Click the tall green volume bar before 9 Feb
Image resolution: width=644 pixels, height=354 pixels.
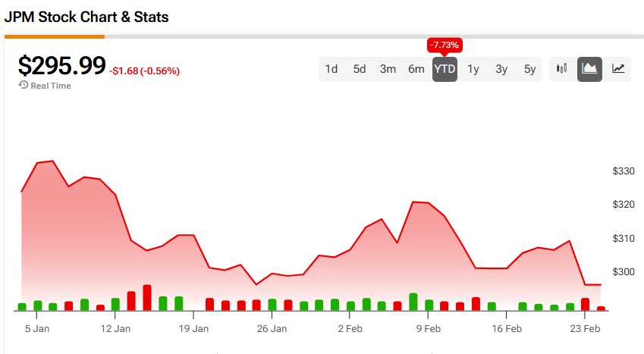pyautogui.click(x=413, y=302)
